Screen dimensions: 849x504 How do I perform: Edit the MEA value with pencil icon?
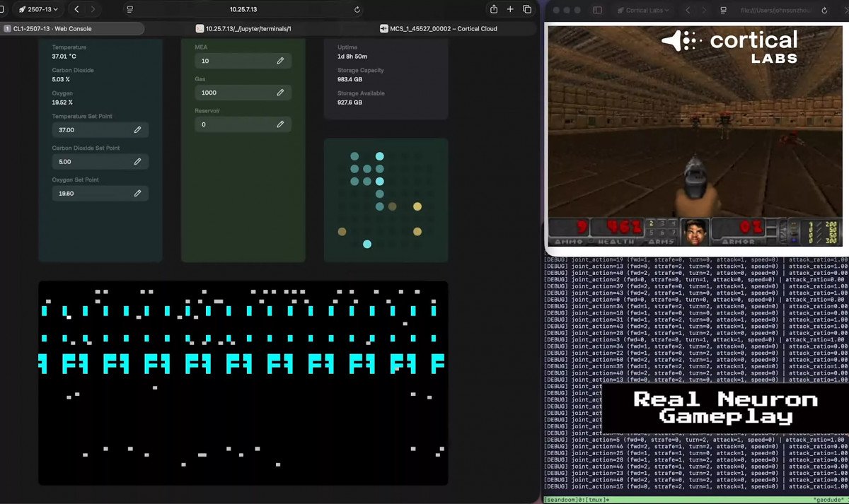point(280,61)
